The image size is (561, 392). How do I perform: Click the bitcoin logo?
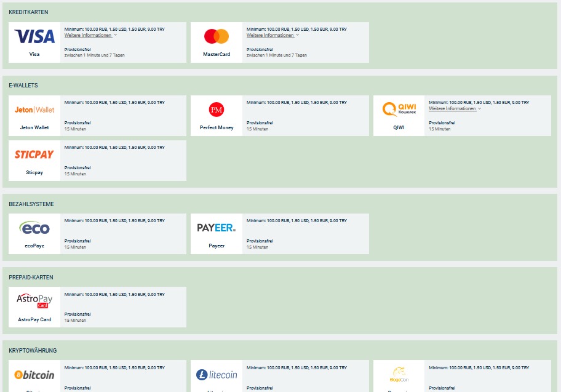[x=34, y=375]
